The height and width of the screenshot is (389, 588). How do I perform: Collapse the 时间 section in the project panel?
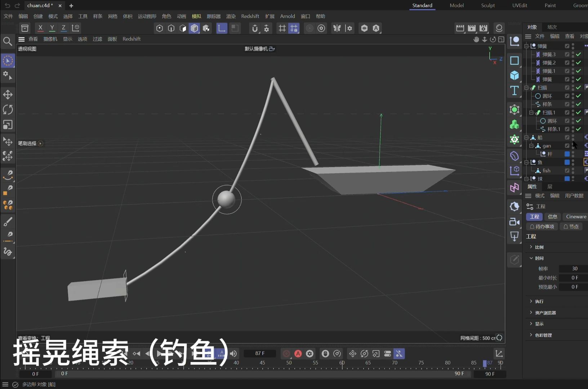coord(530,258)
